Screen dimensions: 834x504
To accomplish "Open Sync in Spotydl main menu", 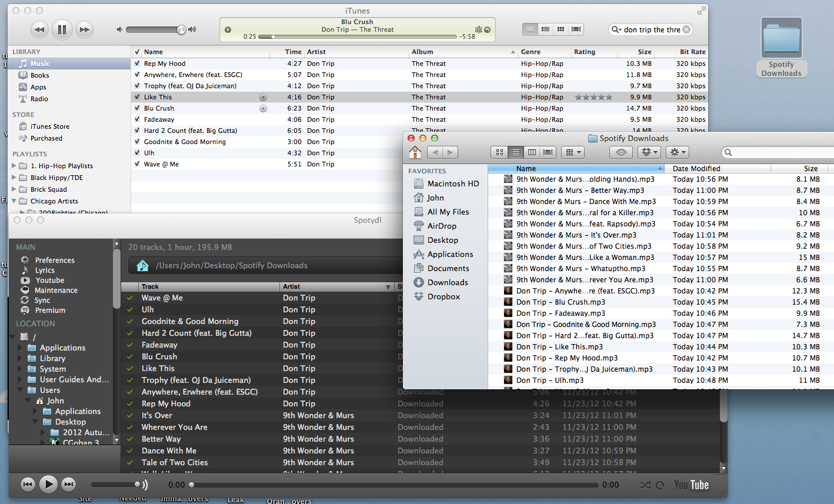I will tap(42, 301).
